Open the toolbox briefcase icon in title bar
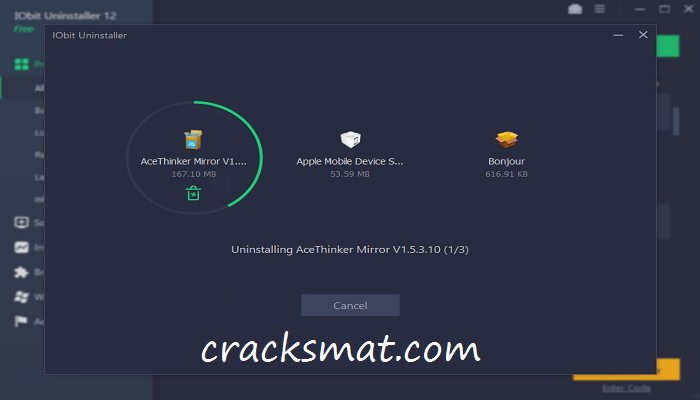 click(575, 9)
